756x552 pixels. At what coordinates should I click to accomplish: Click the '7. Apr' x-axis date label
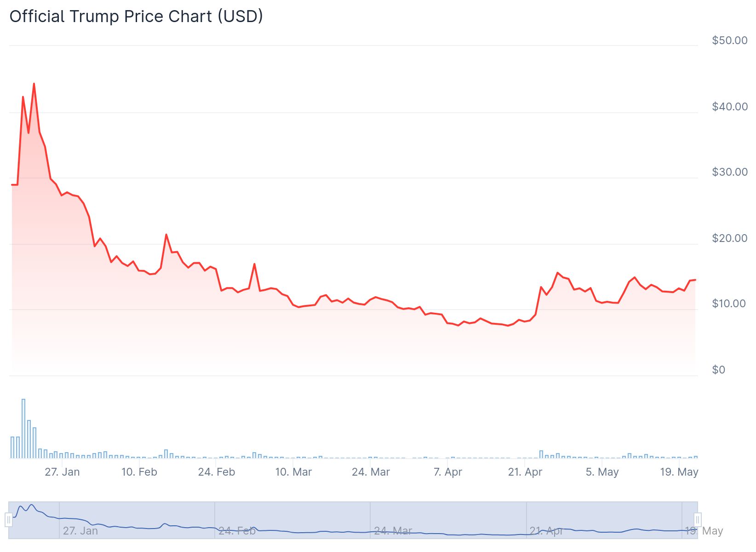[x=447, y=472]
